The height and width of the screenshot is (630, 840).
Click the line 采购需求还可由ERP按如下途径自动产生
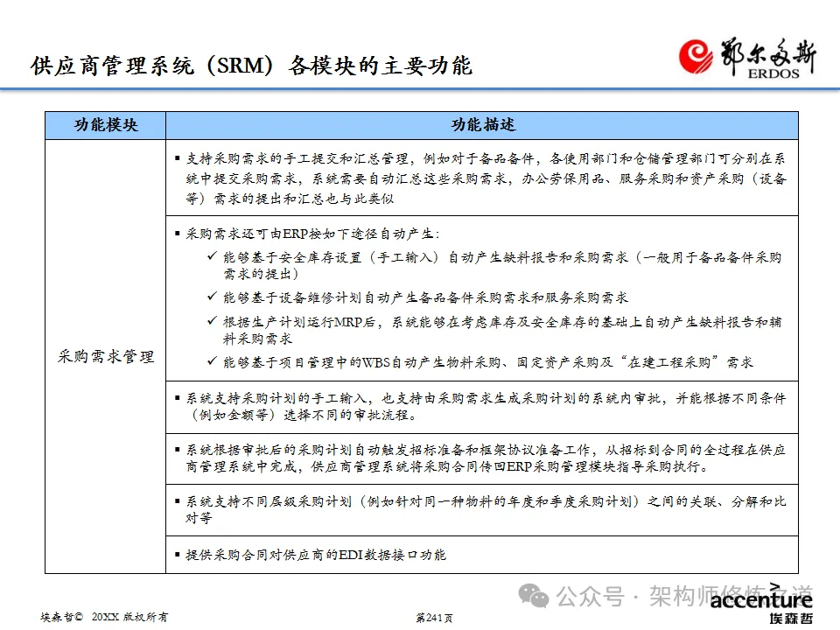coord(312,234)
